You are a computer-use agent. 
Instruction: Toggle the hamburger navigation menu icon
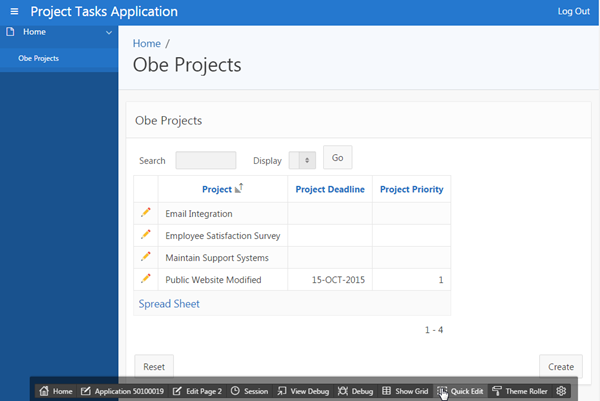pos(14,11)
